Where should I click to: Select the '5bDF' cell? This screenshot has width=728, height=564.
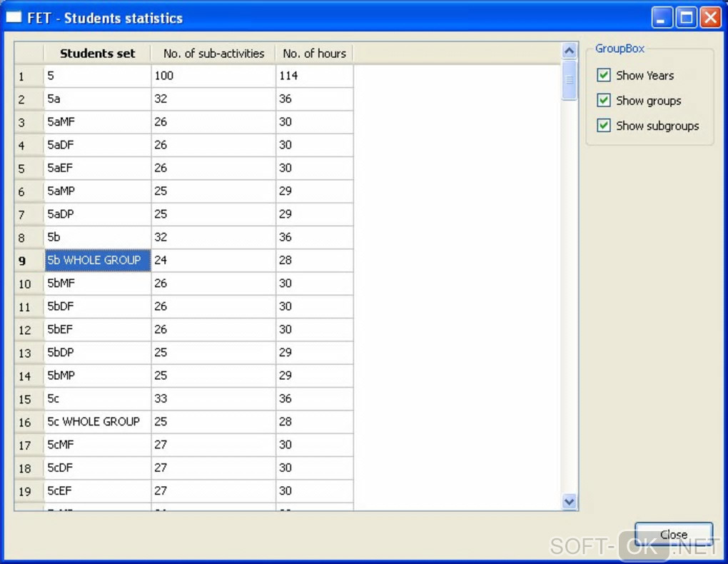click(98, 306)
